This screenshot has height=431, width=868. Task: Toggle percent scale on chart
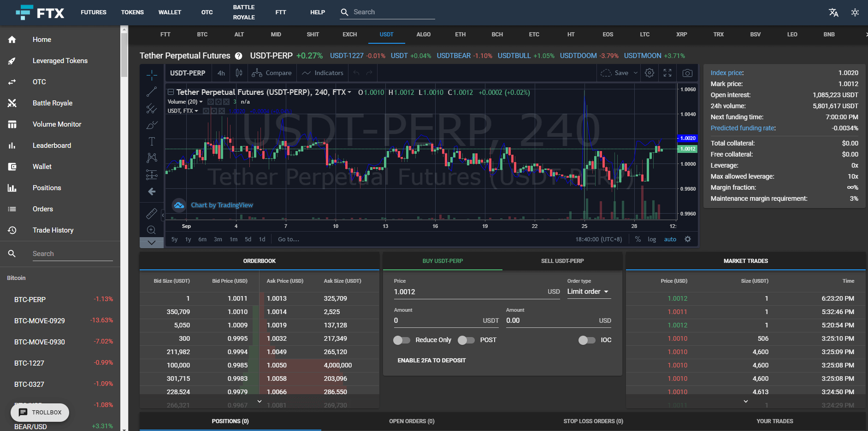(638, 239)
